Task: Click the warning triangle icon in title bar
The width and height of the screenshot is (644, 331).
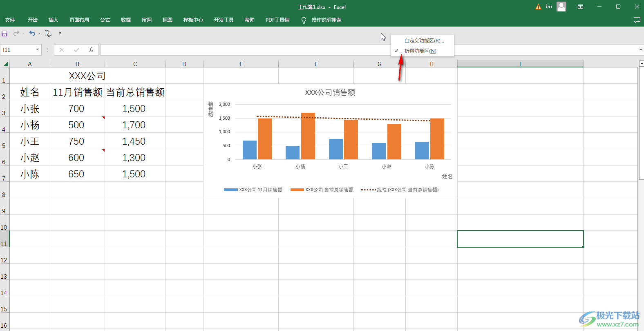Action: tap(538, 7)
